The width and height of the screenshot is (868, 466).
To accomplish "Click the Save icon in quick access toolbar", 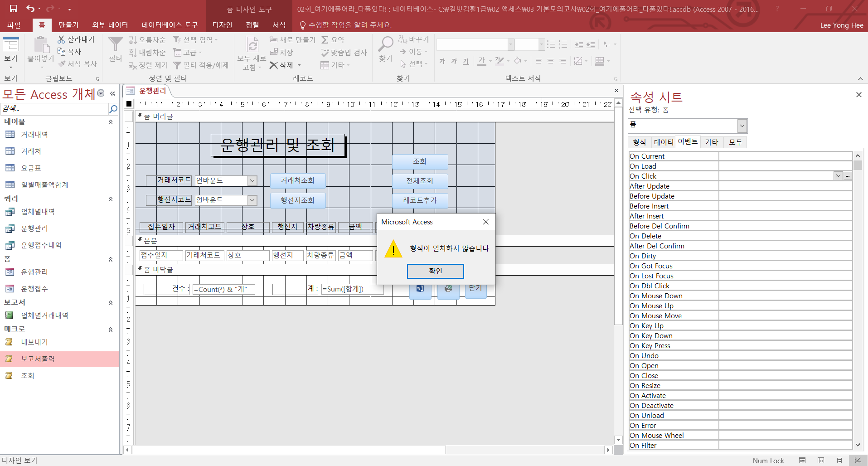I will (x=13, y=9).
